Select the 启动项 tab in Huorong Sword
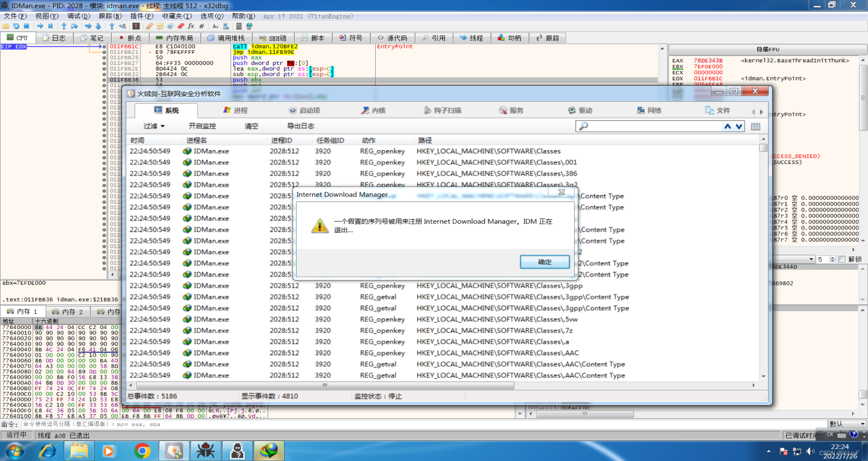The image size is (868, 461). pos(304,110)
